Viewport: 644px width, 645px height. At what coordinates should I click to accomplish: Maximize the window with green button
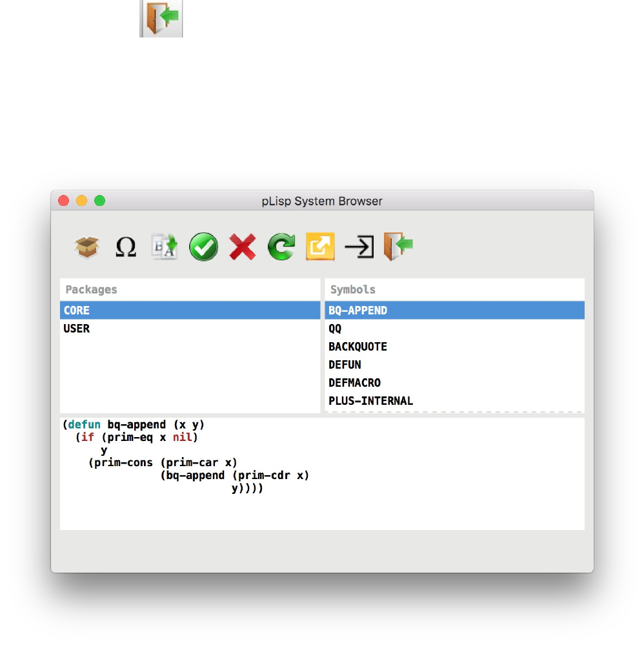(x=99, y=201)
